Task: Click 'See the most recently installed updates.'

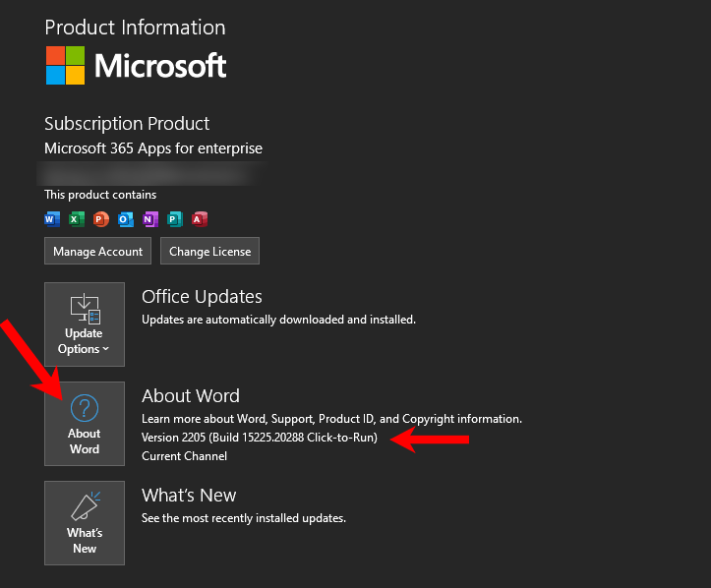Action: click(x=244, y=518)
